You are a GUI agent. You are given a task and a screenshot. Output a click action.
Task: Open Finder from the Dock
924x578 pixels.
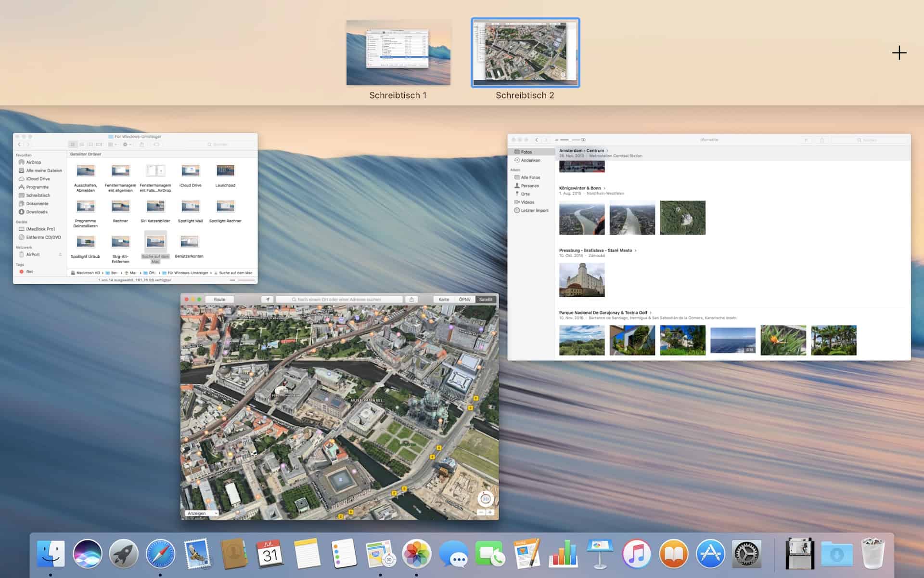click(51, 554)
